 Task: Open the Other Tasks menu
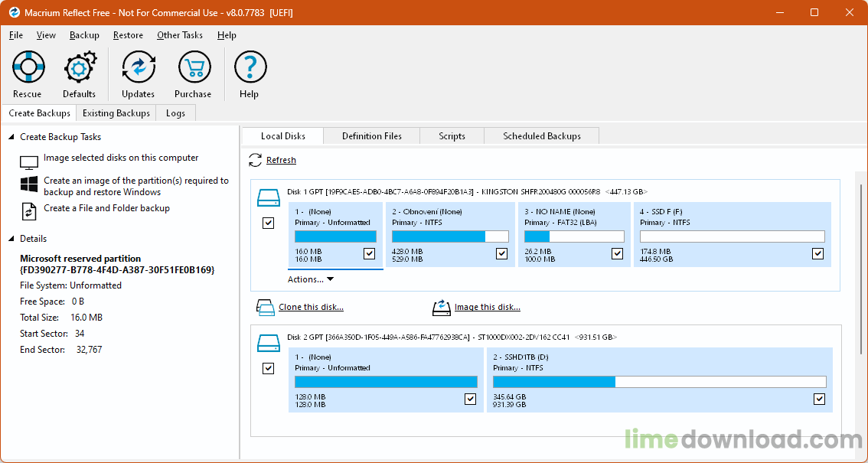[x=180, y=35]
